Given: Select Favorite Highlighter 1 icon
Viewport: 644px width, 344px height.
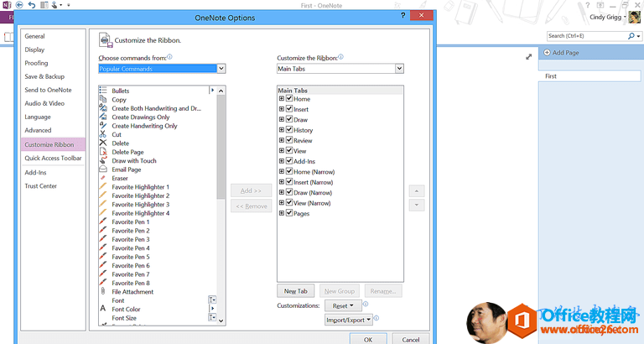Looking at the screenshot, I should 103,187.
